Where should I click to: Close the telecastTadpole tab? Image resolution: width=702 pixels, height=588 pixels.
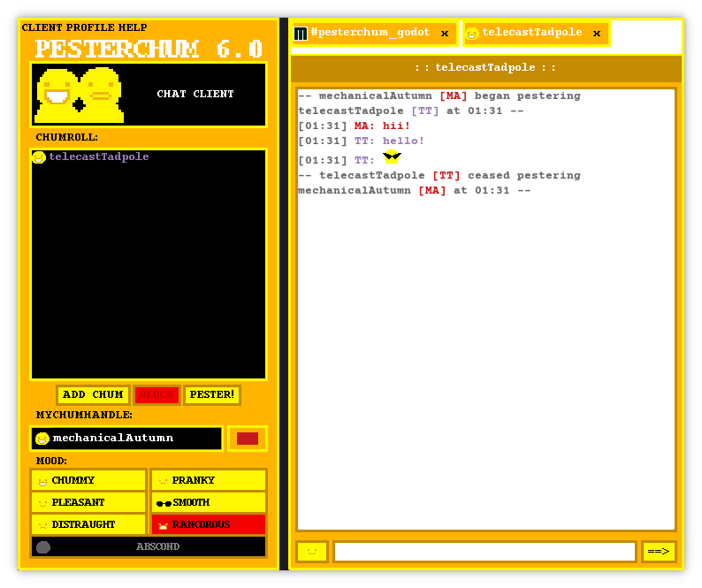[x=597, y=34]
